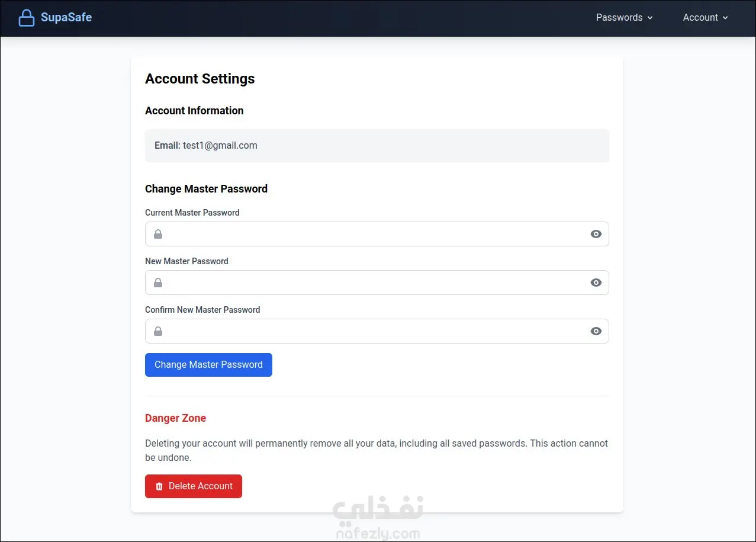Expand the Passwords dropdown chevron

coord(650,18)
